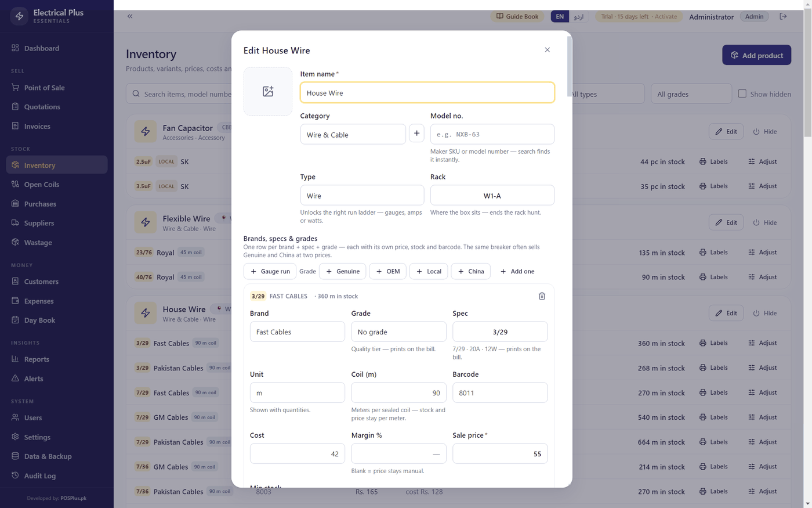Click the Margin % field
This screenshot has height=508, width=812.
point(398,453)
